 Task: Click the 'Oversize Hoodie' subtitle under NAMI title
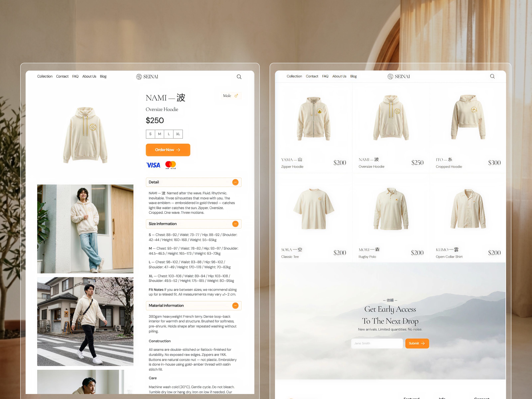pyautogui.click(x=162, y=109)
